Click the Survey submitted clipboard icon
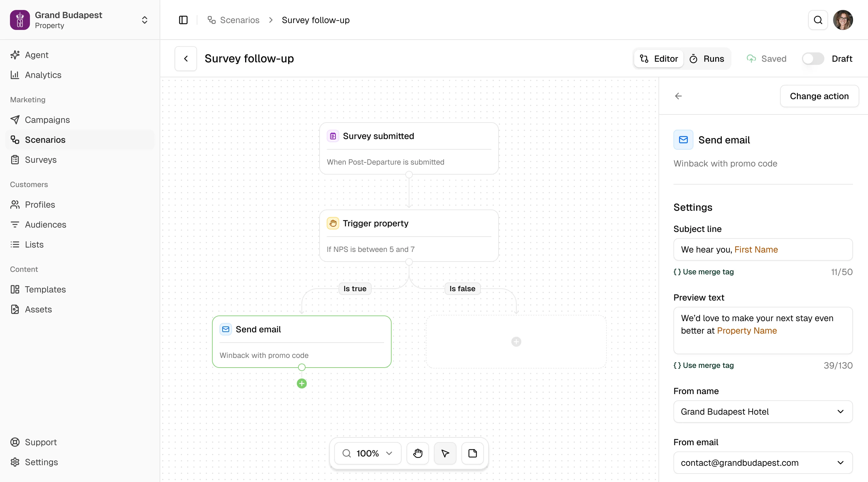Viewport: 868px width, 482px height. [333, 136]
